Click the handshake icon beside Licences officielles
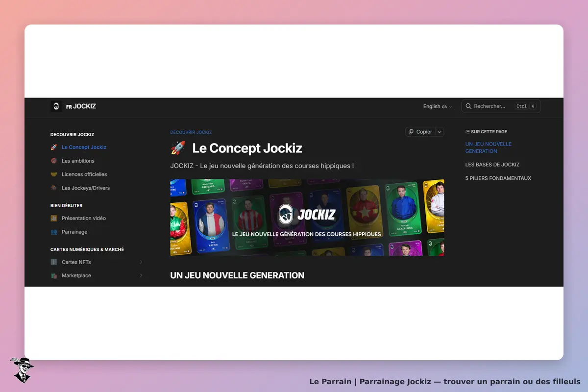Screen dimensions: 588x392 (x=54, y=174)
